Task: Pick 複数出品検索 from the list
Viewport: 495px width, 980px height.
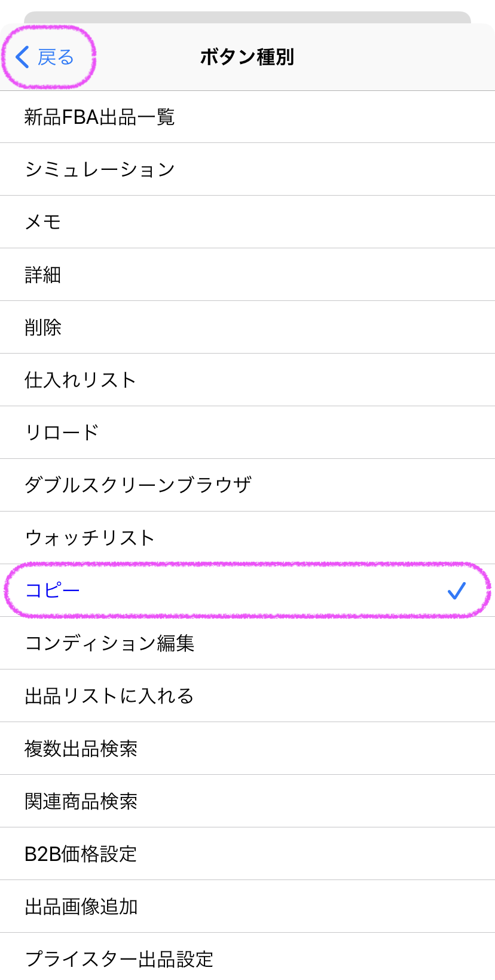Action: tap(81, 749)
